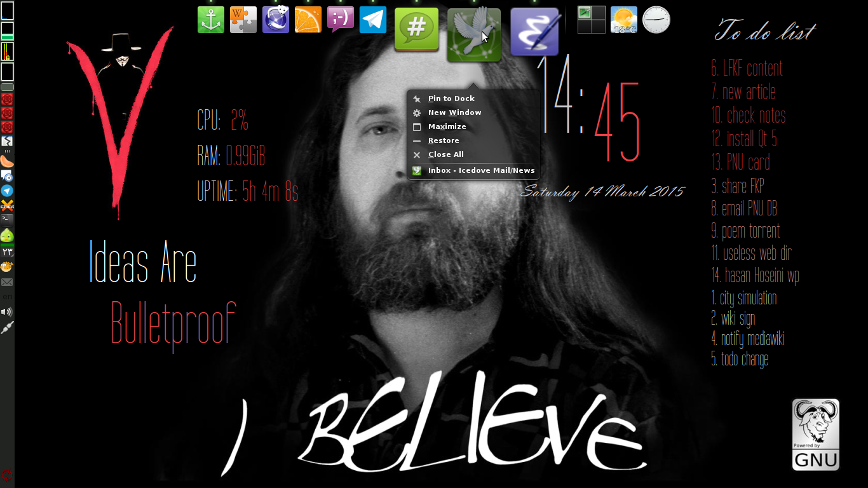Click the CPU 2% readout

[222, 120]
